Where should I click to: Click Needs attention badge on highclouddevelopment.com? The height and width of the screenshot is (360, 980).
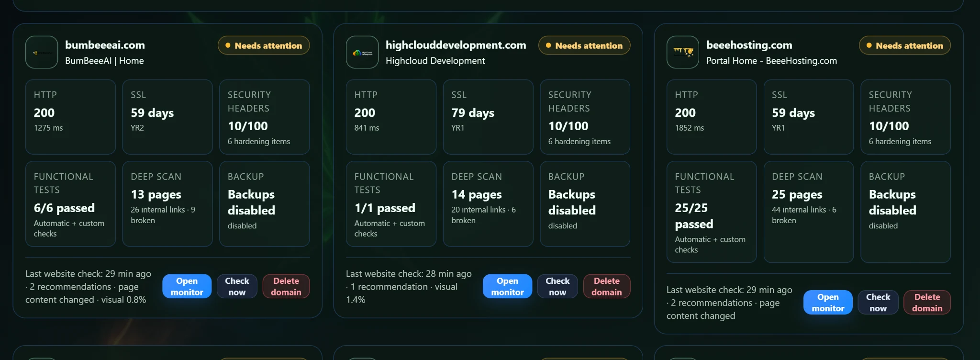(x=584, y=45)
